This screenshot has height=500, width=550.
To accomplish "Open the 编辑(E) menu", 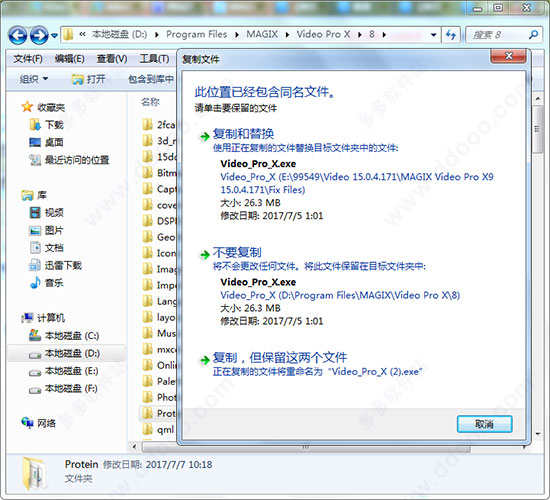I will click(x=69, y=59).
